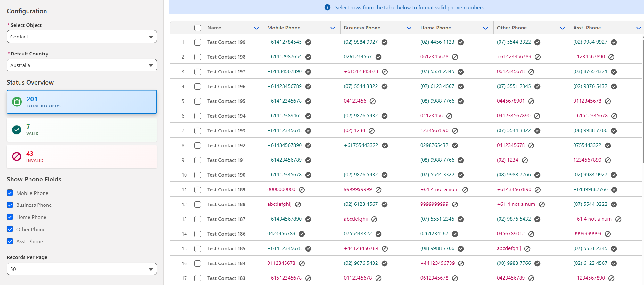644x285 pixels.
Task: Open the Records Per Page dropdown
Action: 82,269
